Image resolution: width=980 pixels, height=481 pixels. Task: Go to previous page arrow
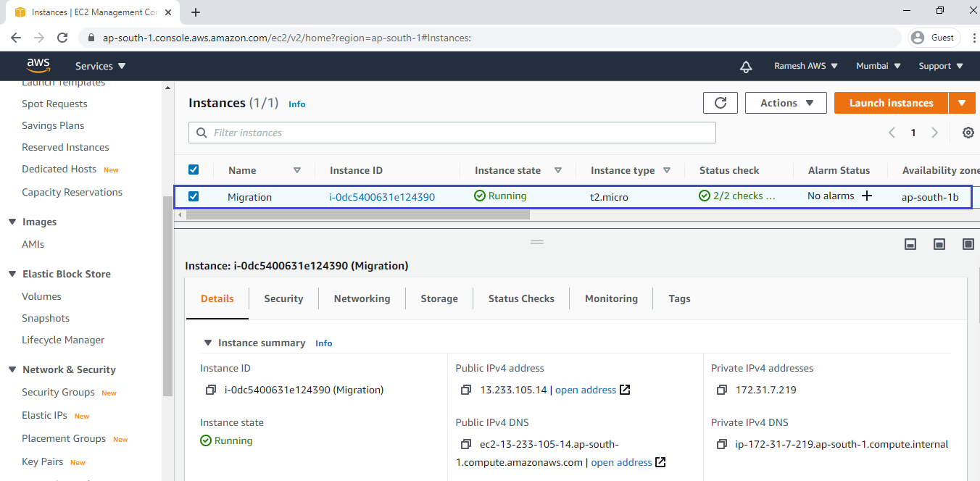pos(892,133)
